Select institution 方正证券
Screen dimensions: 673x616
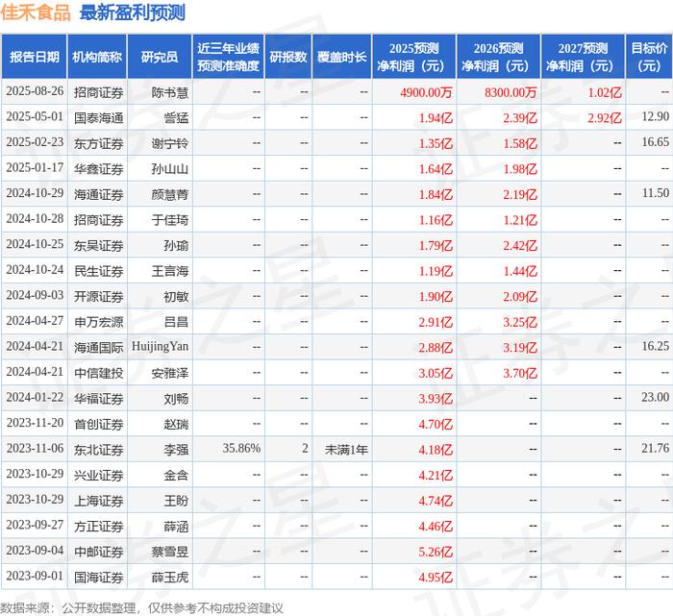click(99, 526)
